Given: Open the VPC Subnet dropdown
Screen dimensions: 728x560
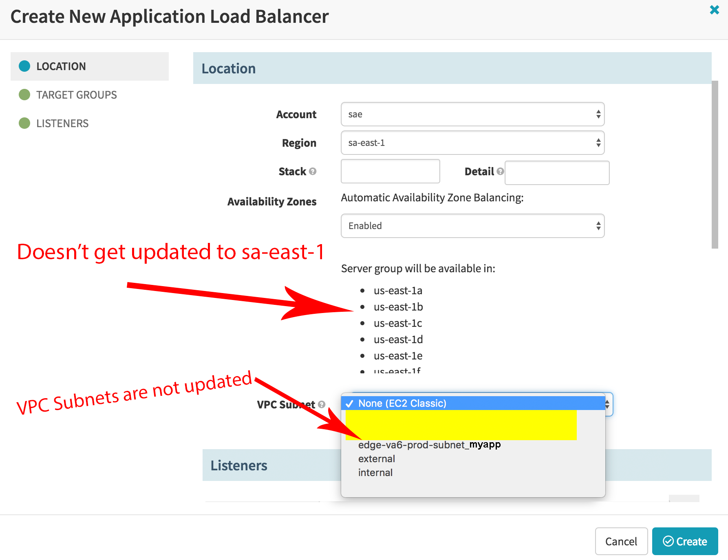Looking at the screenshot, I should pyautogui.click(x=473, y=403).
